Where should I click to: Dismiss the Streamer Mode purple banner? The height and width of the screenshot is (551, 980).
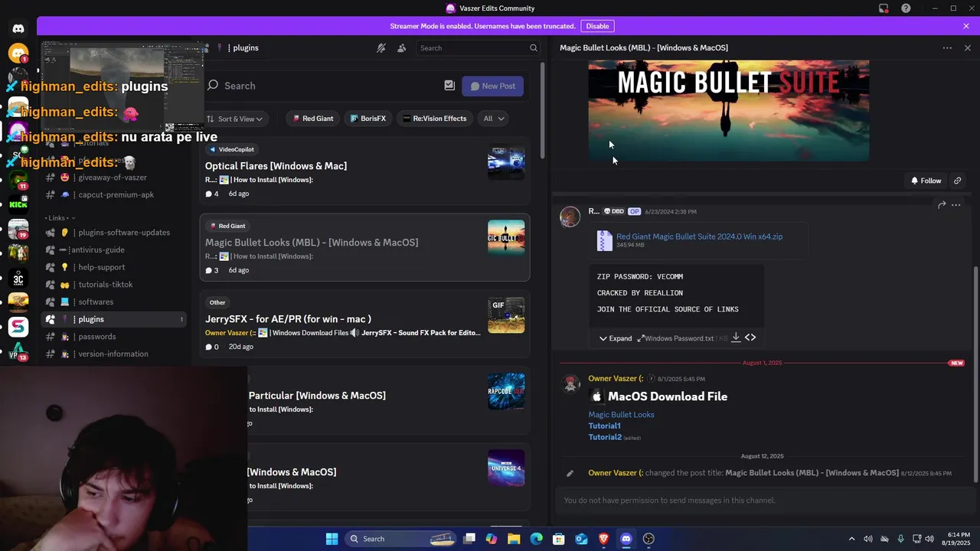[966, 26]
